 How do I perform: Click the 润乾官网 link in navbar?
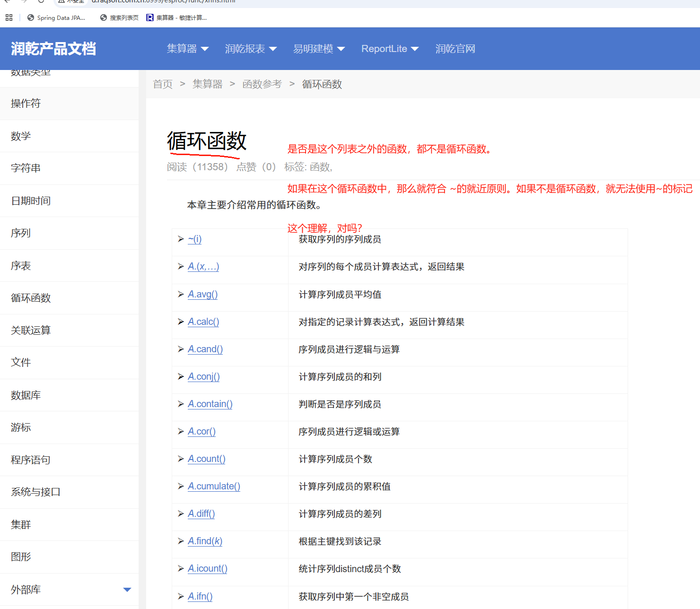click(x=455, y=49)
